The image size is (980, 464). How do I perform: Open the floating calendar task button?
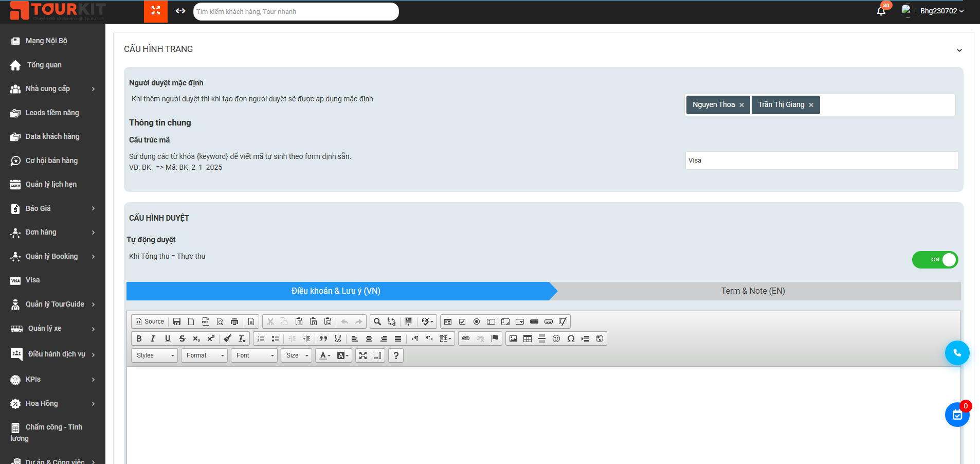957,415
